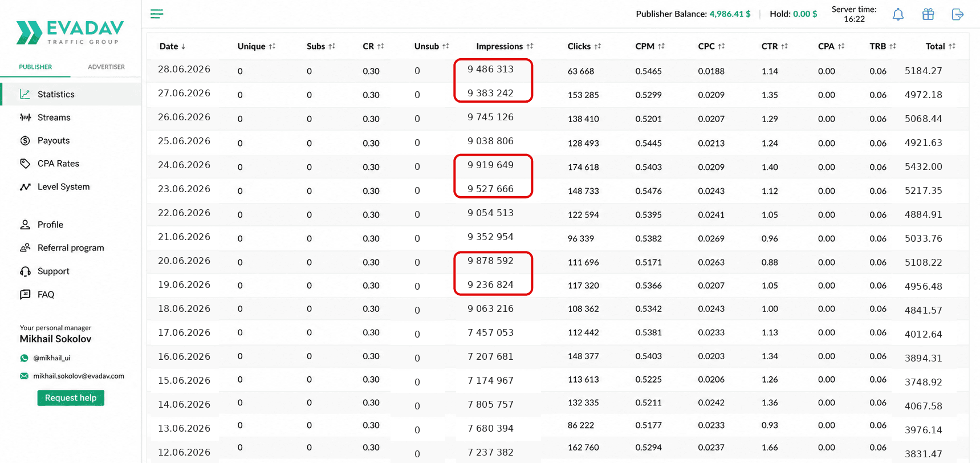Click clicks value 63 668

click(x=581, y=71)
